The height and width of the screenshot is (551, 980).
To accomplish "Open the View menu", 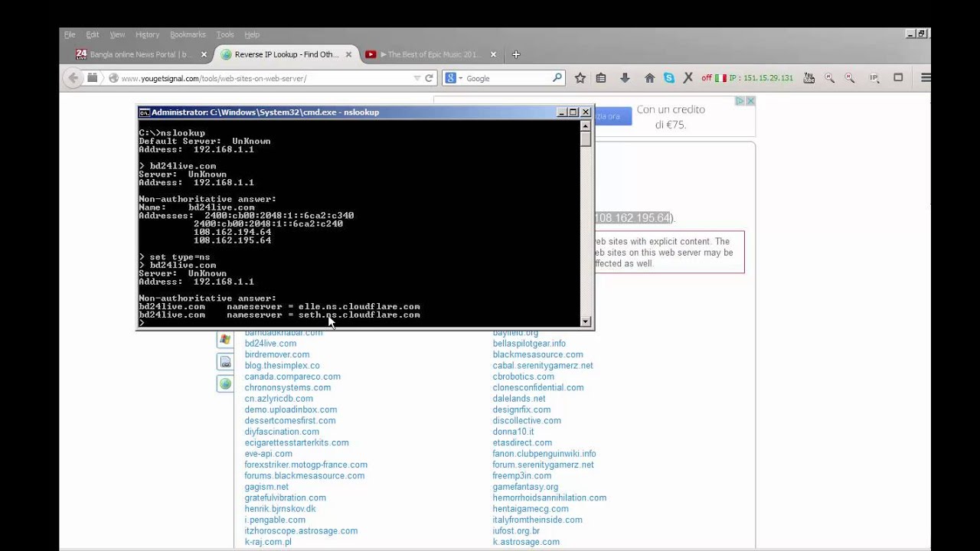I will [x=117, y=34].
